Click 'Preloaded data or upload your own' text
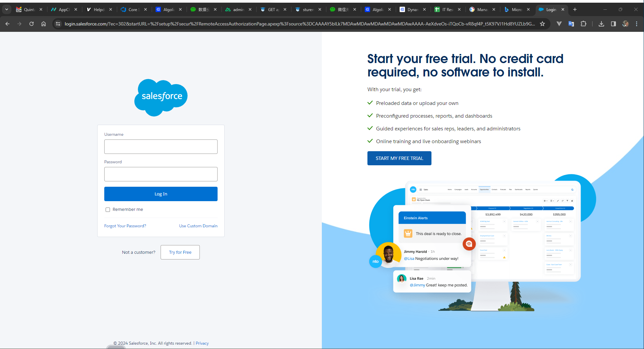Screen dimensions: 644x349 click(x=417, y=103)
